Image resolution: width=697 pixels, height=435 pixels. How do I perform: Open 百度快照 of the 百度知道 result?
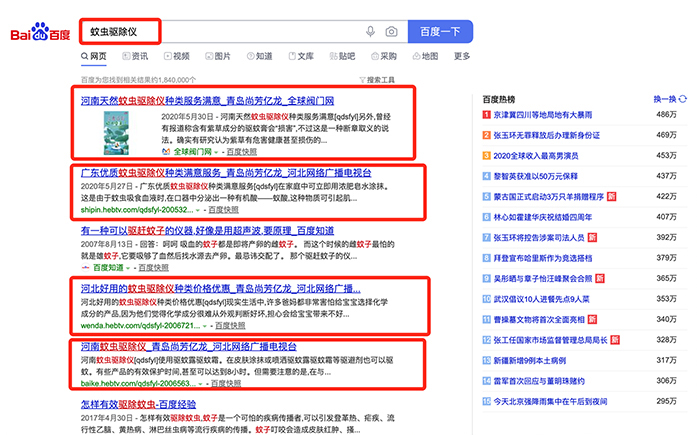coord(154,267)
